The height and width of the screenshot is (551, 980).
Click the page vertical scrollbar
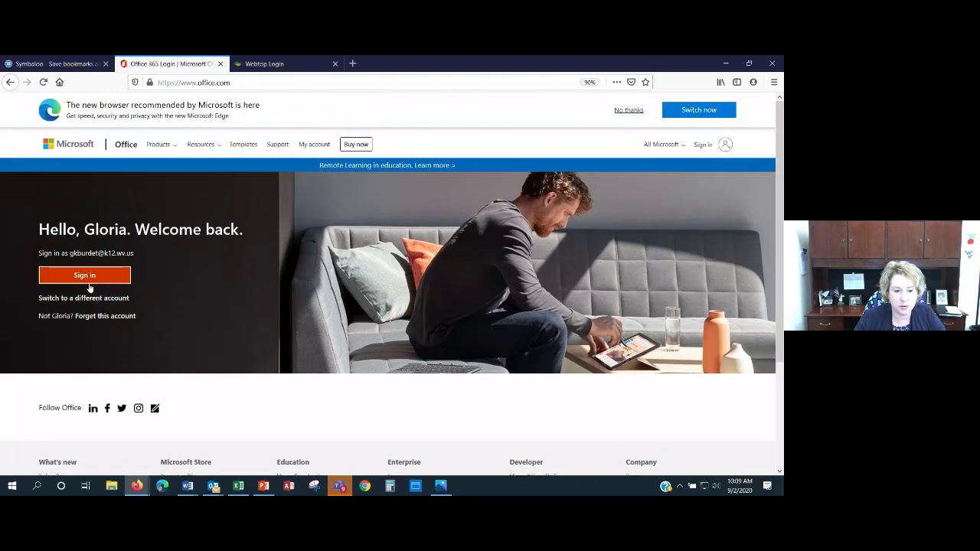(779, 230)
